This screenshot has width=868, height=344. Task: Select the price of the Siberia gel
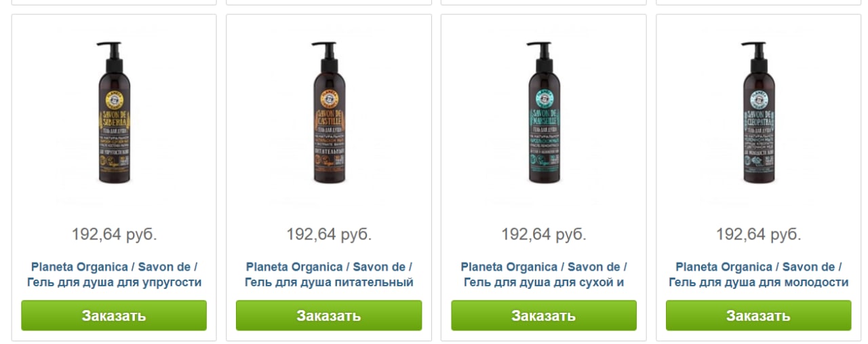(114, 235)
